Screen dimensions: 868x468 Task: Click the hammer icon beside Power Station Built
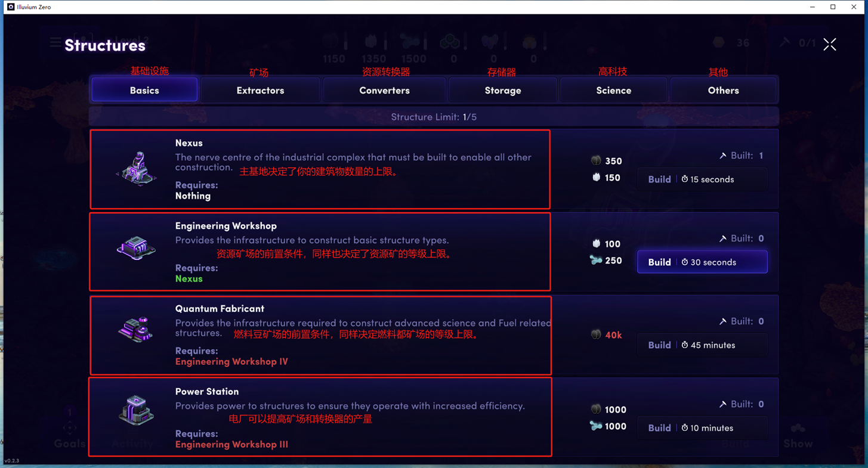tap(722, 404)
